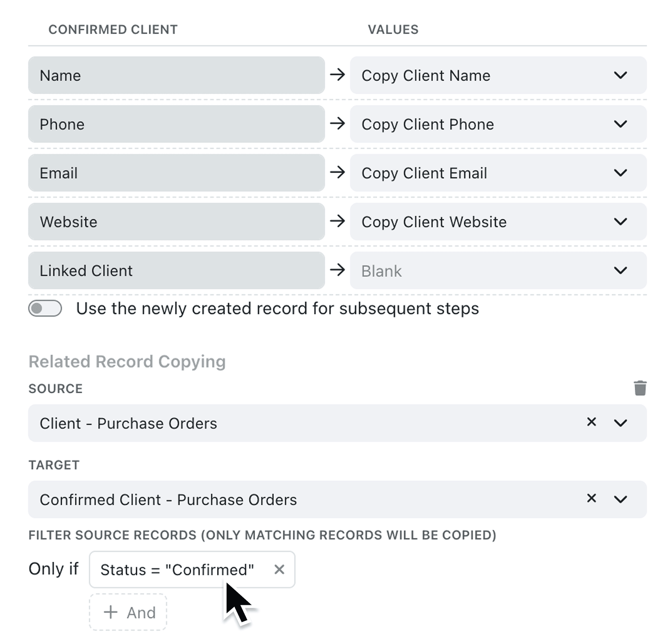The width and height of the screenshot is (672, 638).
Task: Open the Copy Client Email dropdown
Action: [x=621, y=173]
